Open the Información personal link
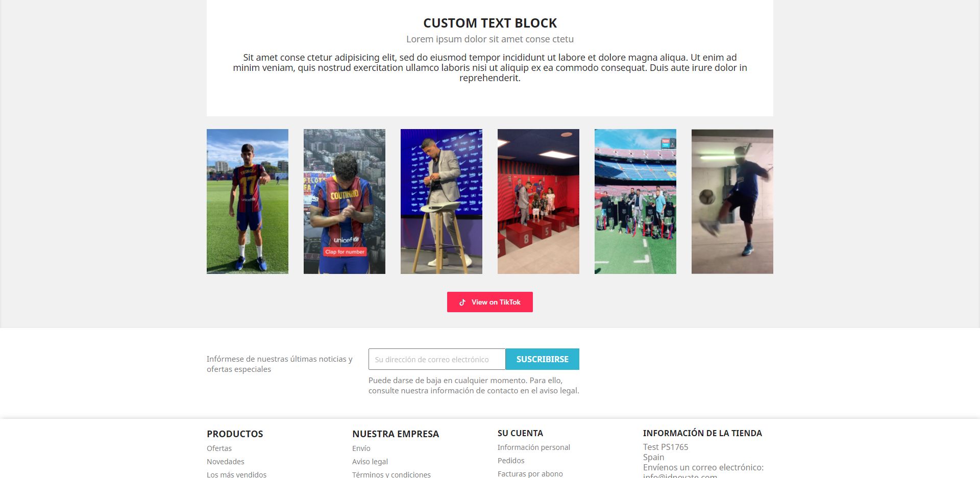Viewport: 980px width, 478px height. pos(534,447)
